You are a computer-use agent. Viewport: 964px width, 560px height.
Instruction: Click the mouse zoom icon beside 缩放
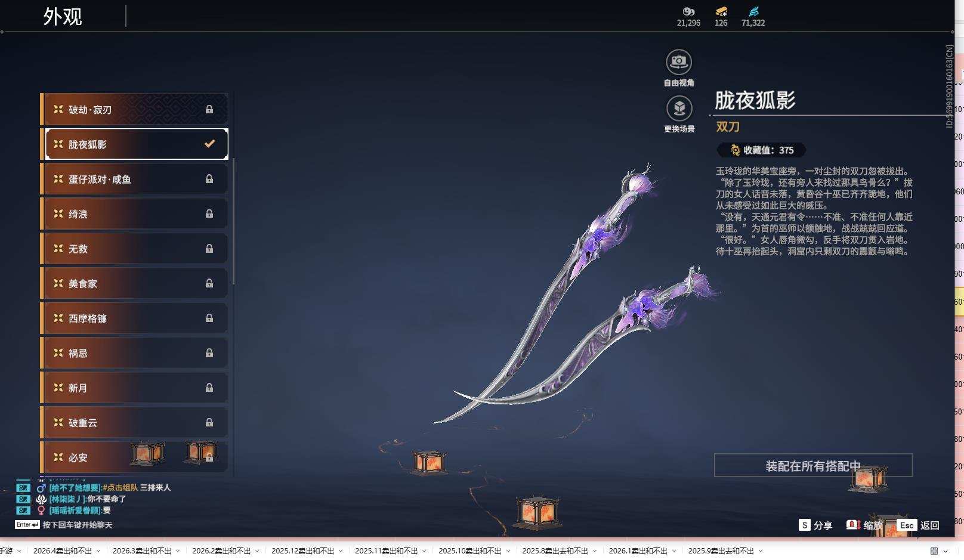pos(853,525)
